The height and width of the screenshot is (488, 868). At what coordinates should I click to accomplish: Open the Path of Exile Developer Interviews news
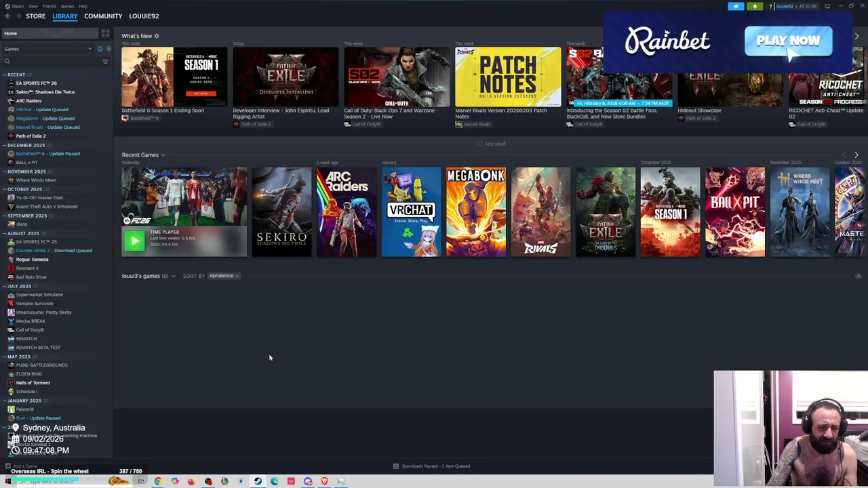[285, 77]
